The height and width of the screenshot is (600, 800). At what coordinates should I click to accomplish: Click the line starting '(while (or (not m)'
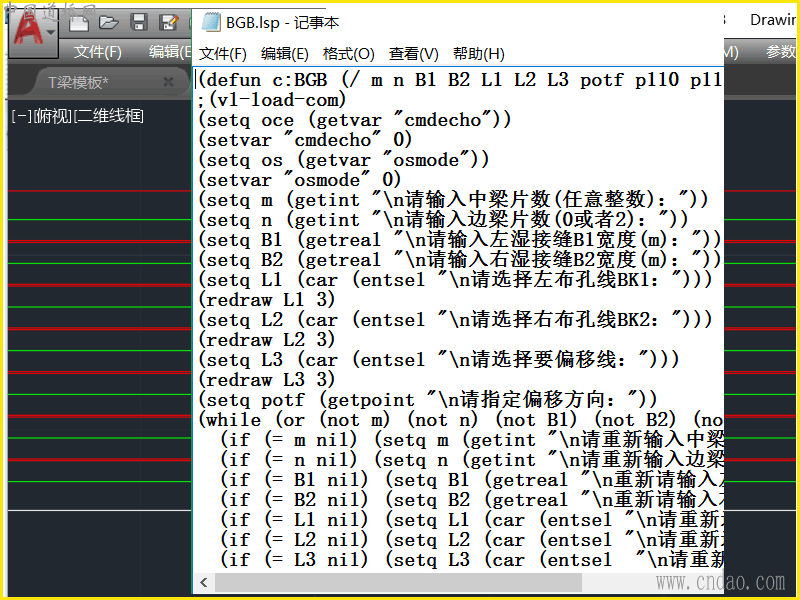click(x=460, y=419)
